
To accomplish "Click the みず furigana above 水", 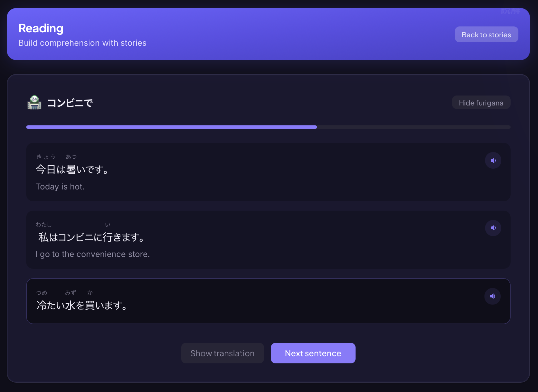I will [x=70, y=293].
